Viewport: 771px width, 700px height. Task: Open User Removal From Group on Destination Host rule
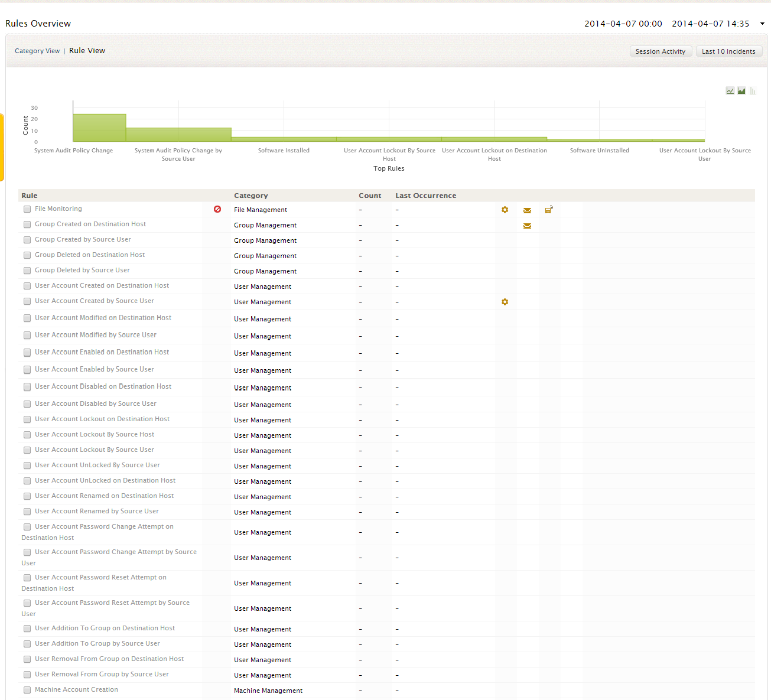point(109,659)
